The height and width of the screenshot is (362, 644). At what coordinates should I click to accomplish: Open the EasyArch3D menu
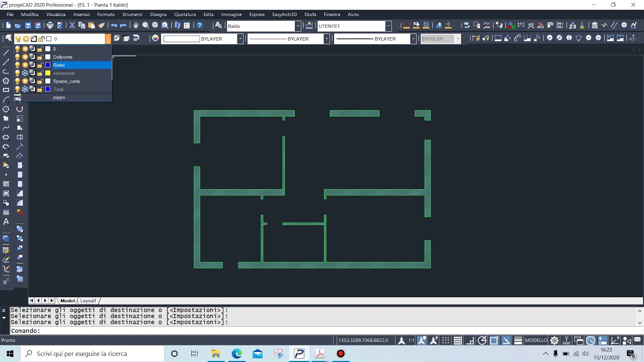284,15
